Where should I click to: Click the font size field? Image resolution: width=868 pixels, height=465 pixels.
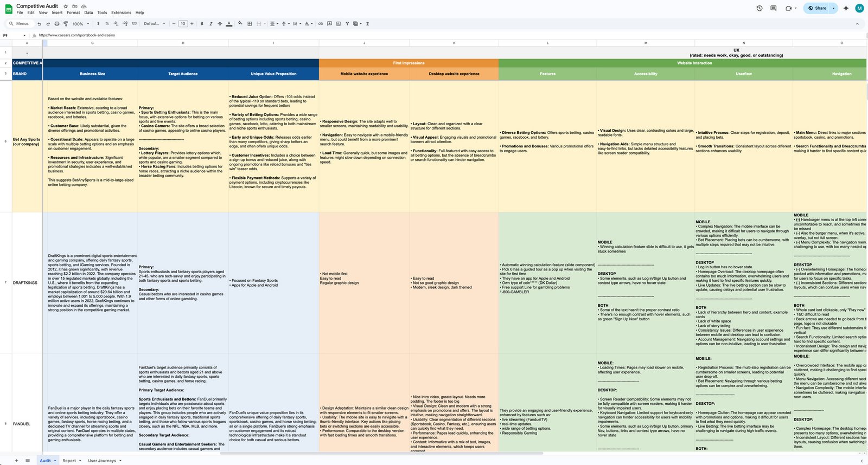coord(183,24)
